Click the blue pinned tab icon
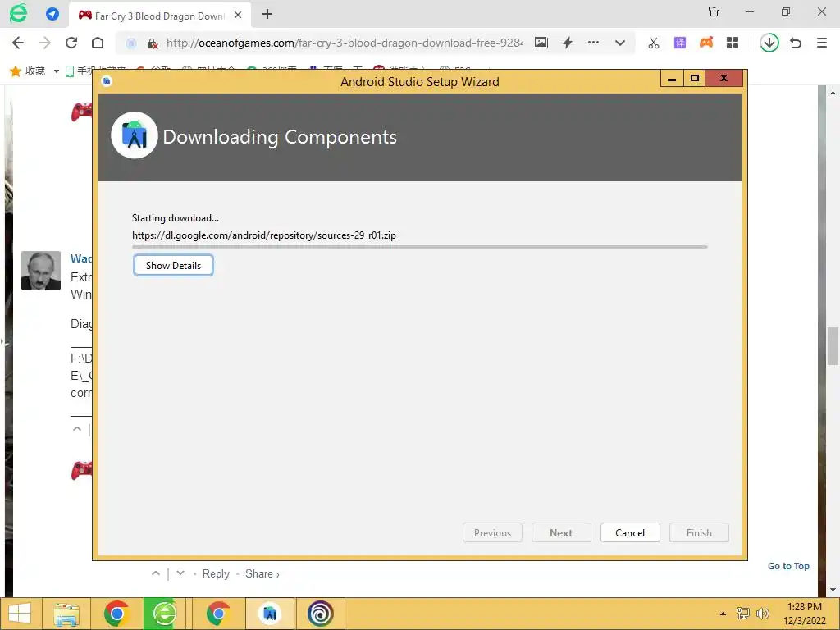The height and width of the screenshot is (630, 840). pyautogui.click(x=52, y=14)
